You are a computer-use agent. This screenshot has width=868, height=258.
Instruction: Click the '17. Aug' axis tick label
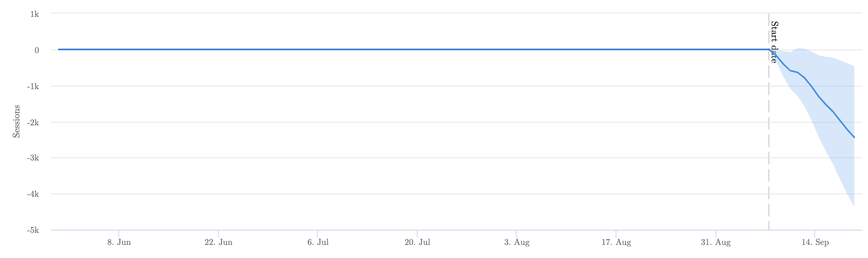pyautogui.click(x=616, y=243)
